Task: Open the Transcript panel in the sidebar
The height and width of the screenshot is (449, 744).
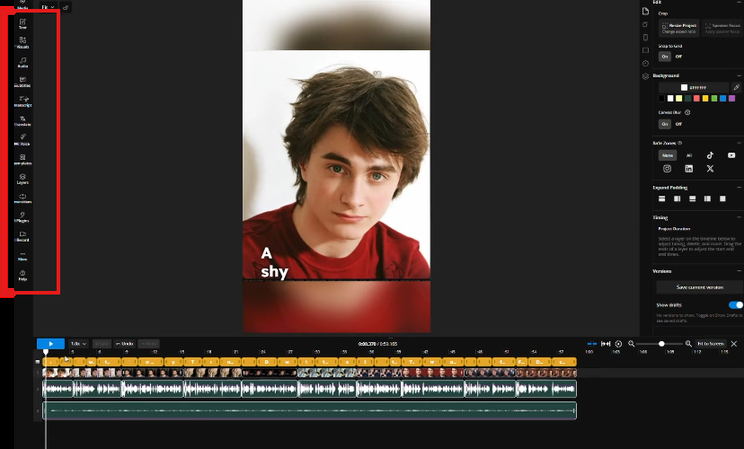Action: [22, 102]
